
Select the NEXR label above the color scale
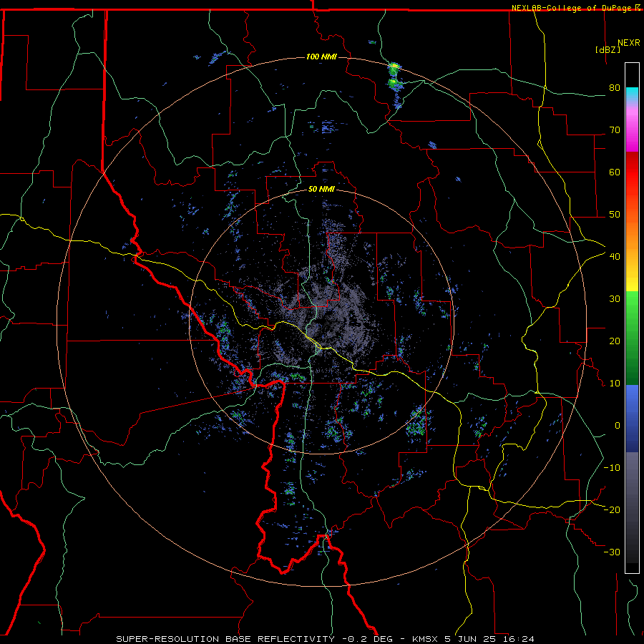629,43
